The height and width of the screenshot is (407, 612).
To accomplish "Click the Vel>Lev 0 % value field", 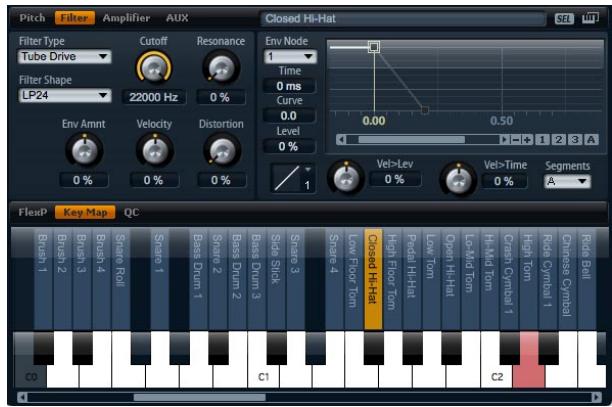I will click(x=395, y=179).
